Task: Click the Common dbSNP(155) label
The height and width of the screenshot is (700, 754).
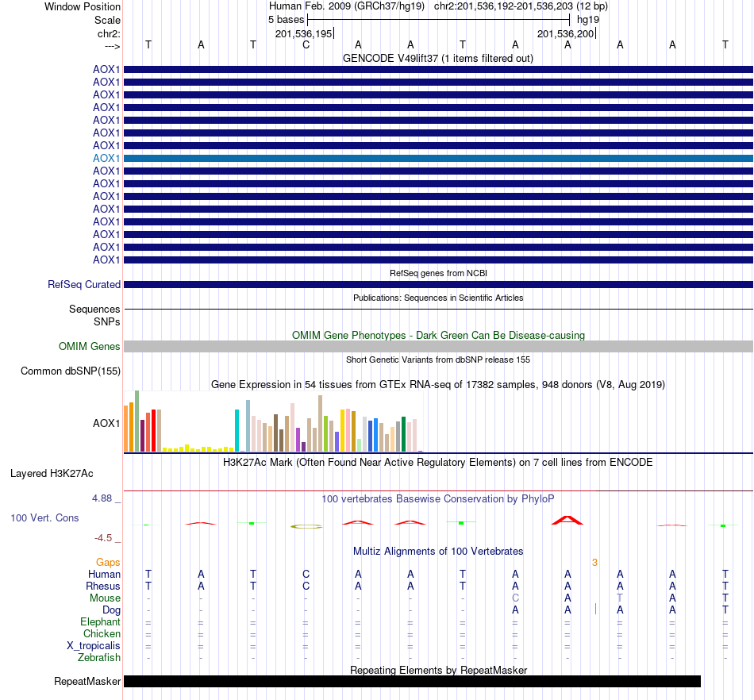Action: tap(71, 371)
